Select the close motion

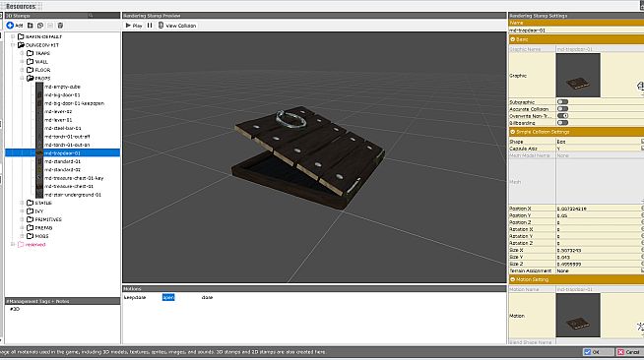pos(207,297)
